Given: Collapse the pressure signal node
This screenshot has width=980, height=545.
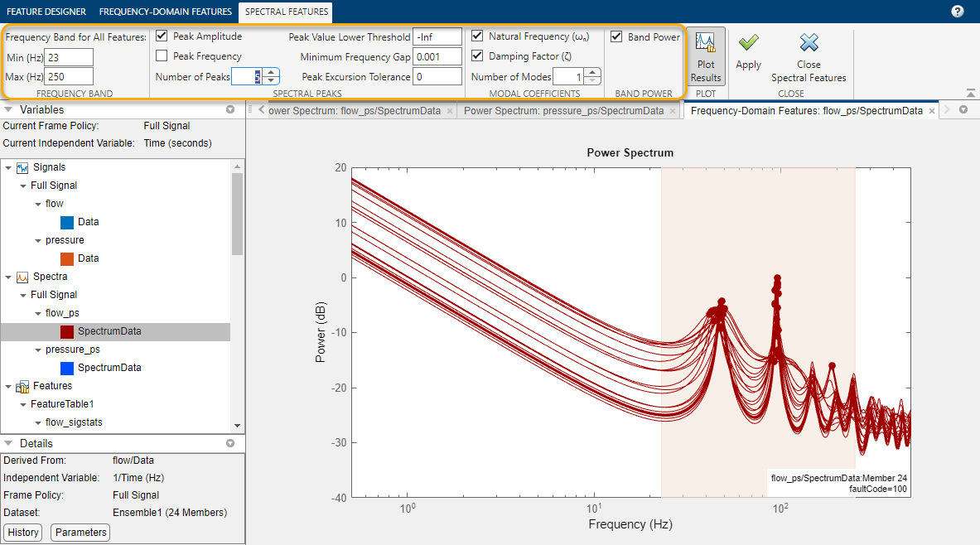Looking at the screenshot, I should 38,241.
